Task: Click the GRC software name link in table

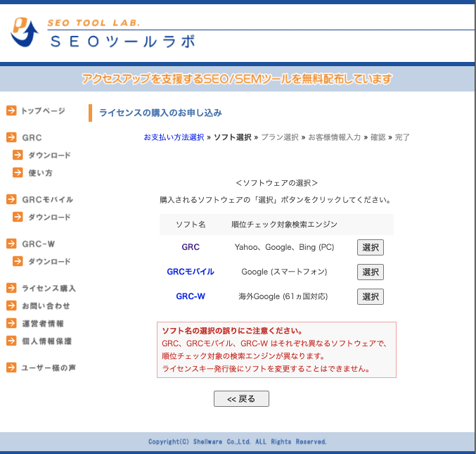Action: click(191, 247)
